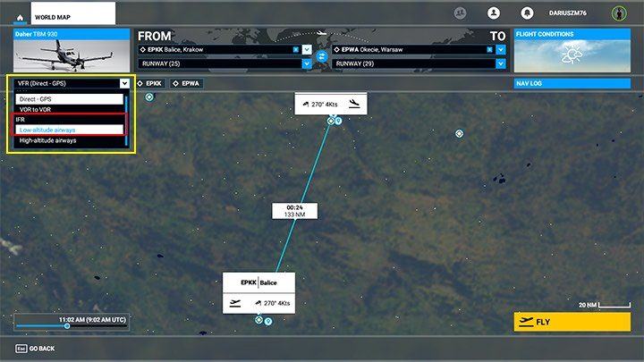The width and height of the screenshot is (644, 362).
Task: Click the DARIUSZM76 avatar icon
Action: [618, 13]
